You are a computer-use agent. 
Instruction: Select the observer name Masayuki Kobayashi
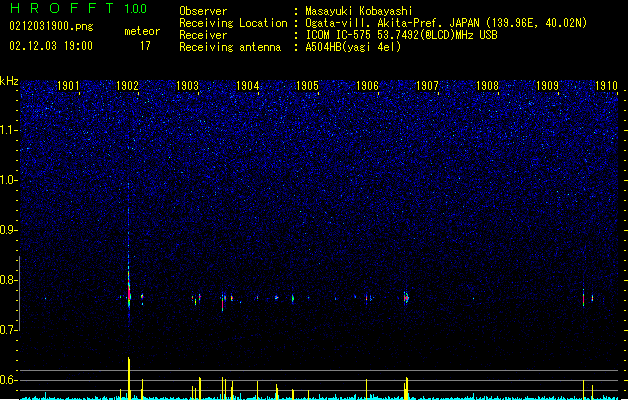[x=359, y=11]
